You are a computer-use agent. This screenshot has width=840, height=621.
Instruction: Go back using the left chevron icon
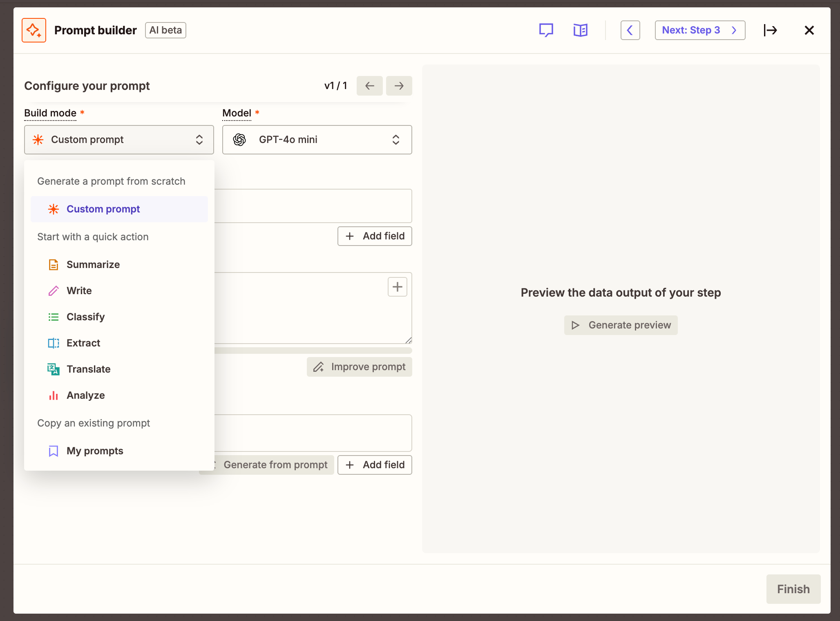630,30
